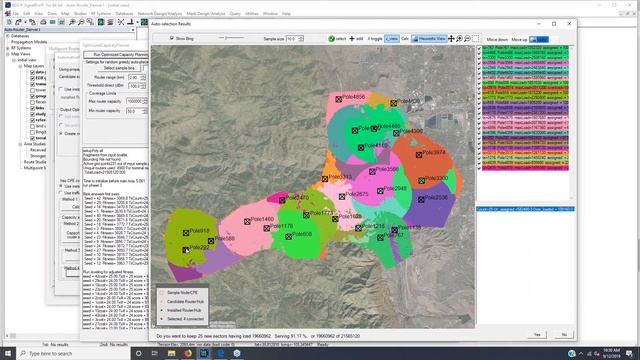
Task: Click the print icon in main toolbar
Action: (43, 22)
